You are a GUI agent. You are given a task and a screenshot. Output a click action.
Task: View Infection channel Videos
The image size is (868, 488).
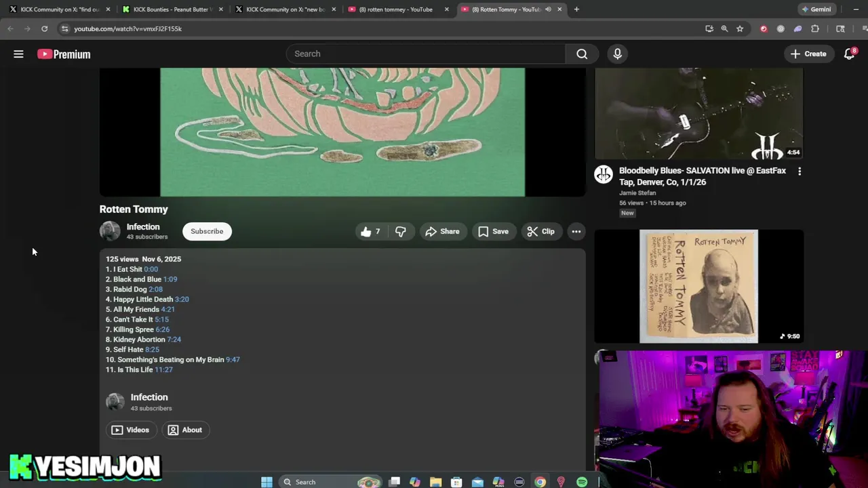[130, 430]
